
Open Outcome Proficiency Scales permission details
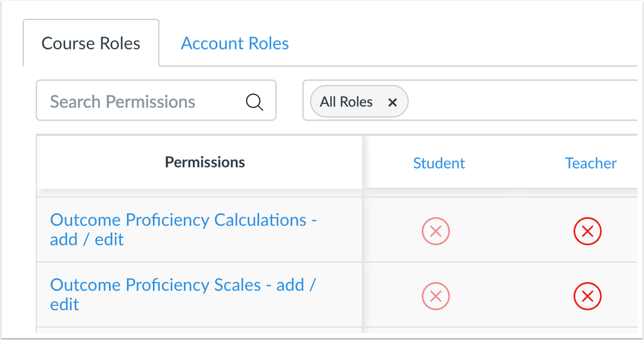pos(182,294)
